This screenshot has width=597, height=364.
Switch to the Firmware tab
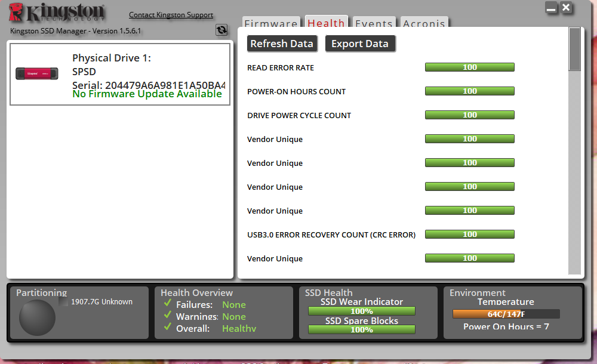[x=270, y=24]
